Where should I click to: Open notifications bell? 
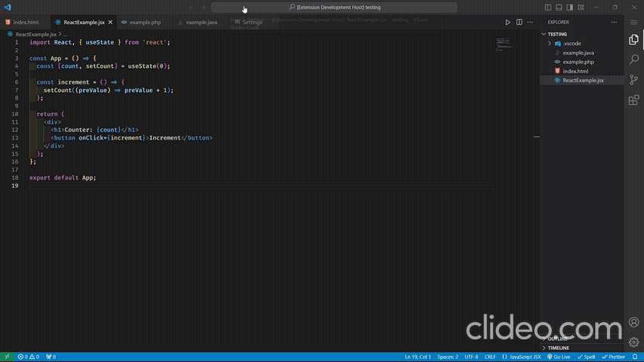[635, 357]
